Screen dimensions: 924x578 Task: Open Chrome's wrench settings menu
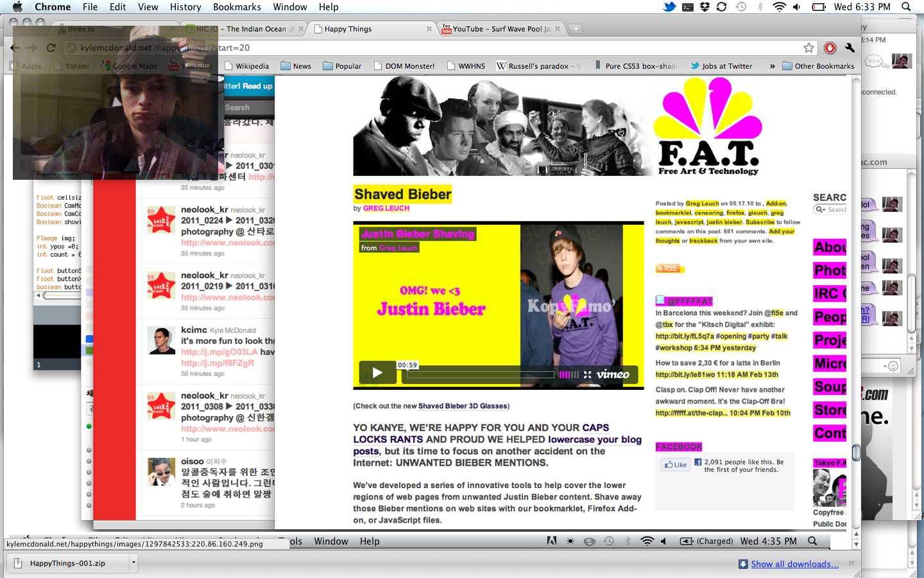pyautogui.click(x=850, y=48)
